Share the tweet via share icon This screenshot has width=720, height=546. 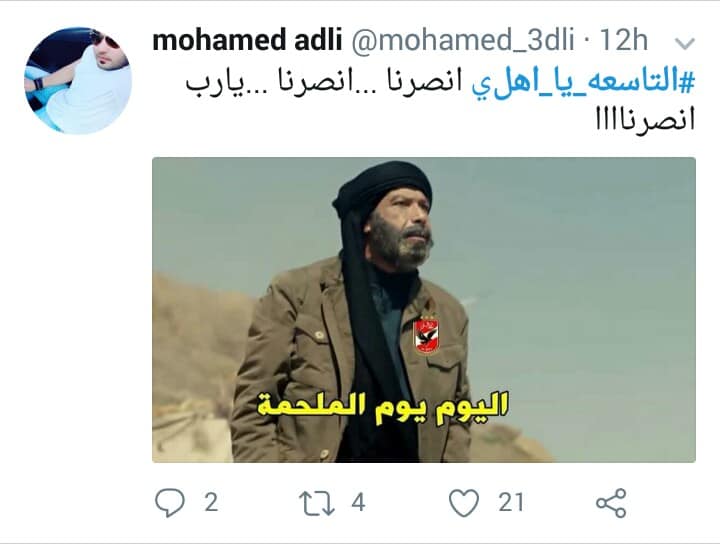click(611, 503)
